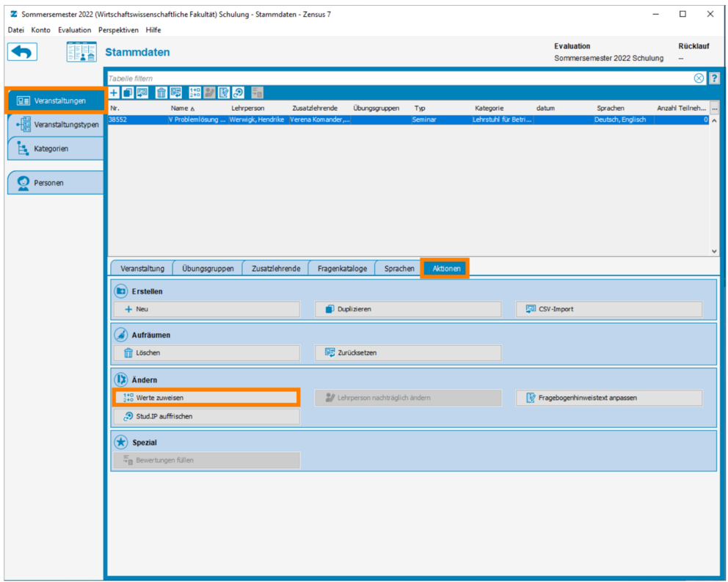
Task: Open the Datei menu
Action: [x=16, y=30]
